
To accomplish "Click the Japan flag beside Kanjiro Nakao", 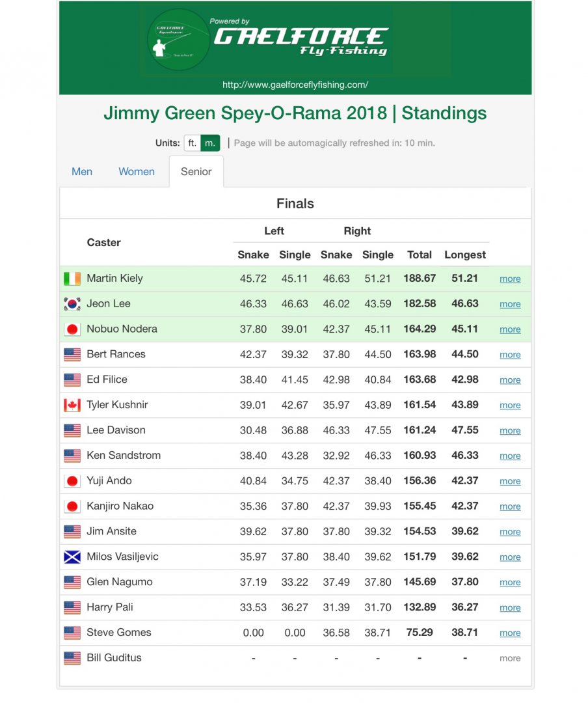I will 72,506.
